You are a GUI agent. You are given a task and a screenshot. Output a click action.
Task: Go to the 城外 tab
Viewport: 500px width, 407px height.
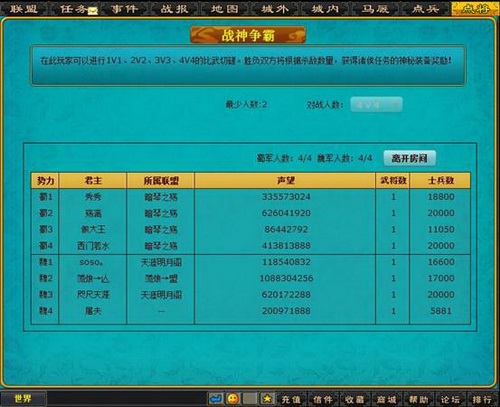[x=275, y=9]
